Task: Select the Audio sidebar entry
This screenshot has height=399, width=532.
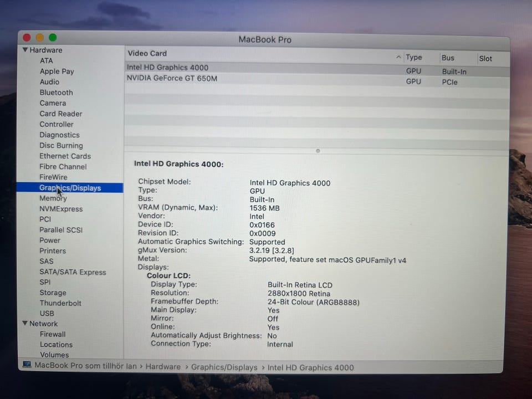Action: pyautogui.click(x=49, y=82)
